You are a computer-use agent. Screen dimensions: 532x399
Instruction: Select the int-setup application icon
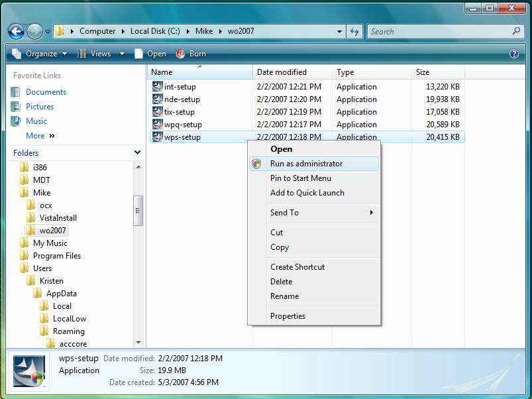[x=158, y=87]
